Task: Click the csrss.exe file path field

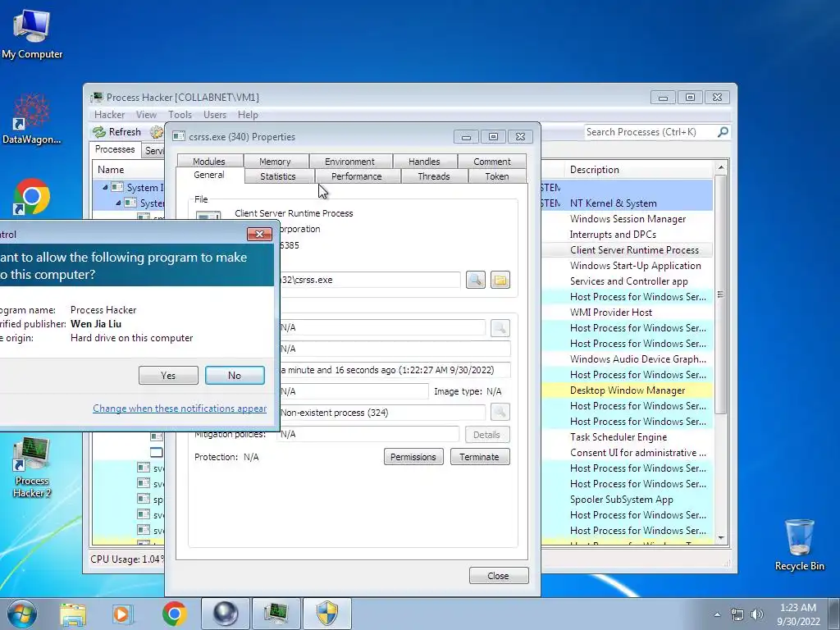Action: click(x=369, y=280)
